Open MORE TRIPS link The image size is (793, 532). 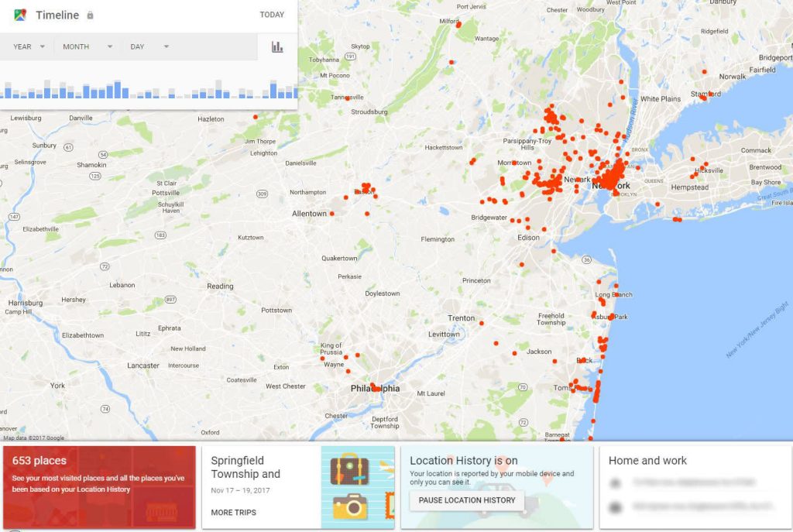click(x=234, y=513)
